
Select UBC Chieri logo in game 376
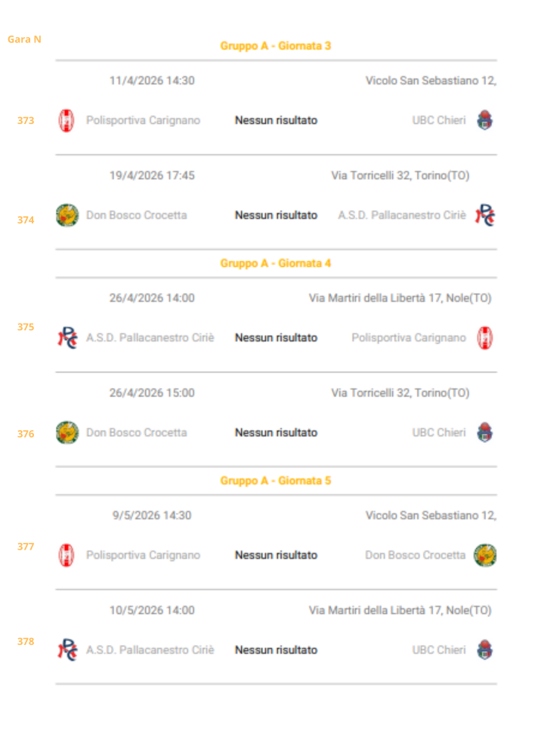pyautogui.click(x=484, y=432)
